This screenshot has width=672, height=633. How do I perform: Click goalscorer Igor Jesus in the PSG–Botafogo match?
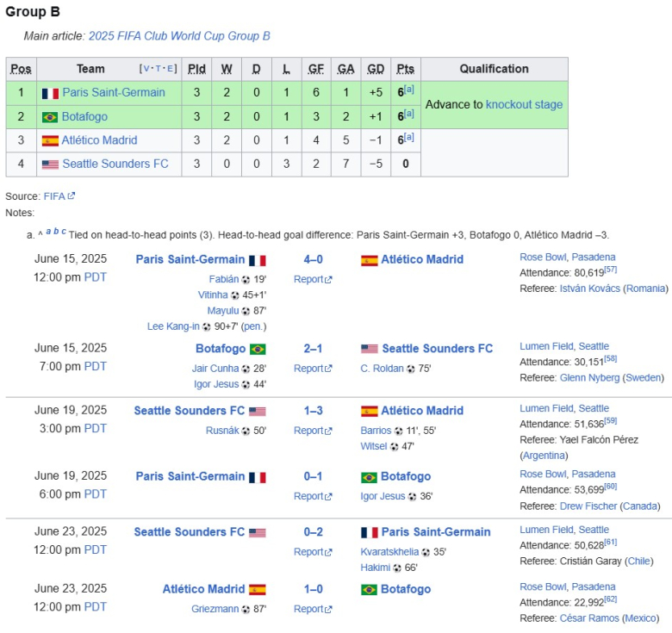click(383, 496)
